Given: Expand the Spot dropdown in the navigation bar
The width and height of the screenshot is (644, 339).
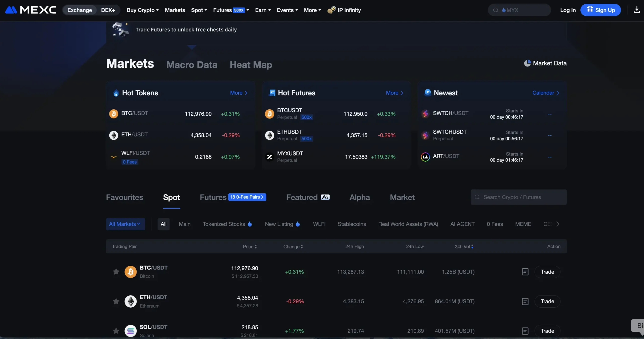Looking at the screenshot, I should coord(199,10).
